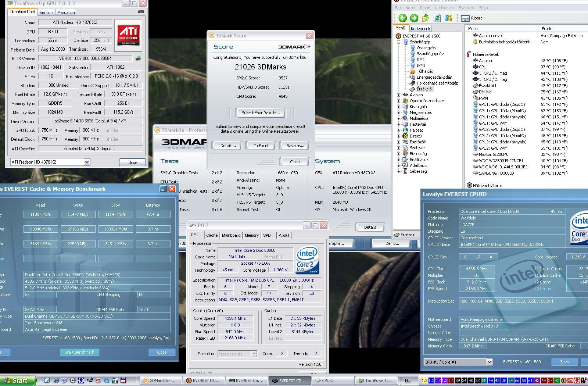Expand the Alaplap tree node

(x=399, y=95)
